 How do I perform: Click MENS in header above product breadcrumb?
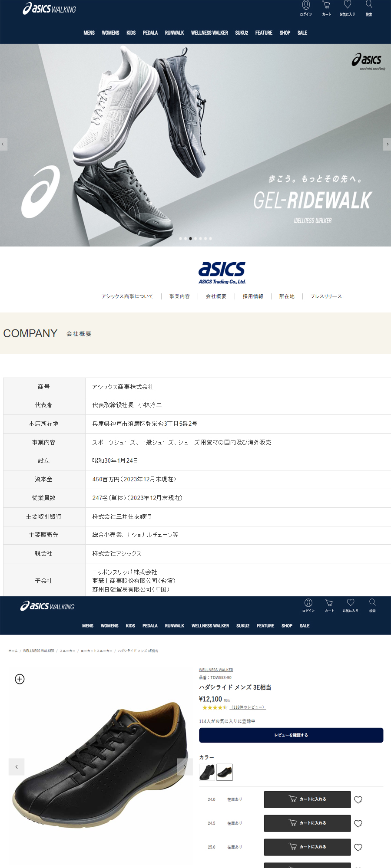coord(88,626)
